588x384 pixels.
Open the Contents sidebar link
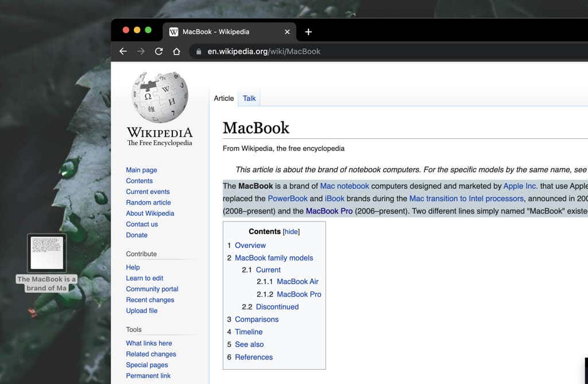click(139, 181)
